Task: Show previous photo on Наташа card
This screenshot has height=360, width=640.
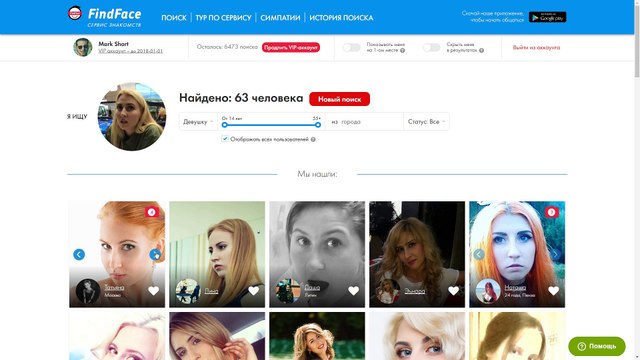Action: pyautogui.click(x=479, y=254)
